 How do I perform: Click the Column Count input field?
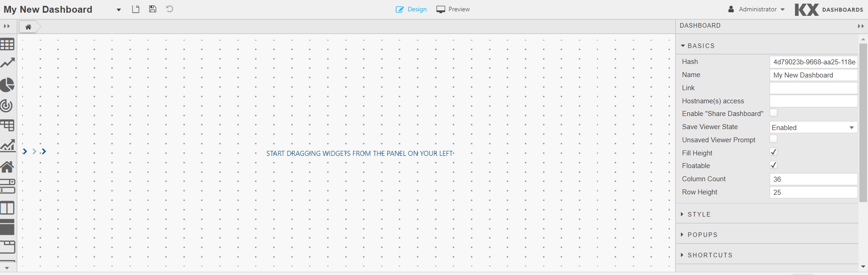[813, 179]
